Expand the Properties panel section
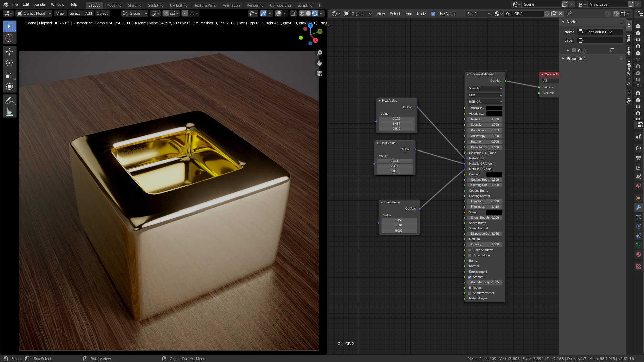Viewport: 644px width, 362px height. 576,58
